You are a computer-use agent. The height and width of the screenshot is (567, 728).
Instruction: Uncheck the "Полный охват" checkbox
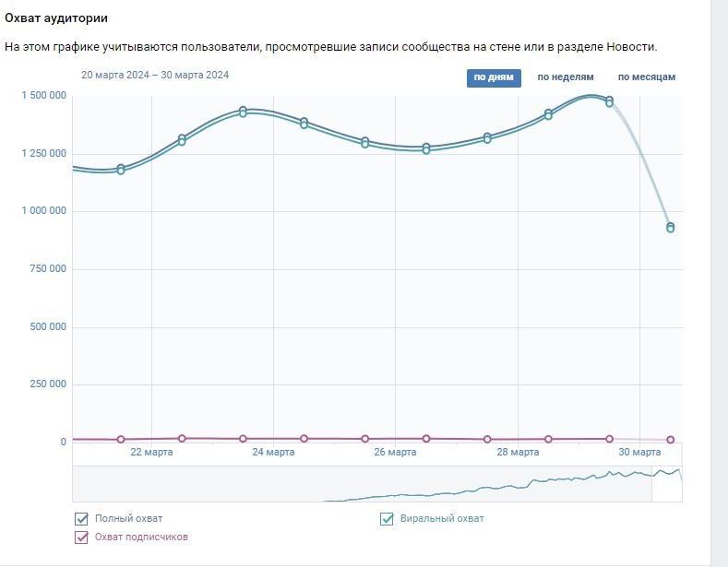(x=81, y=519)
